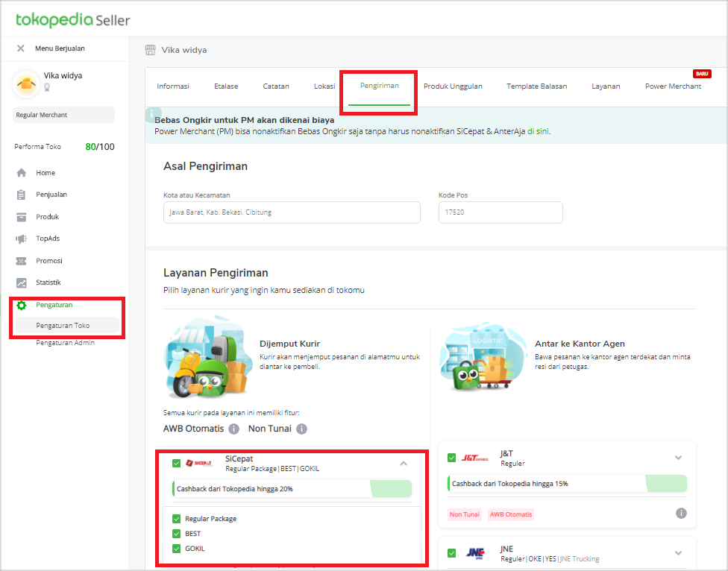Screen dimensions: 728x571
Task: Uncheck the SiCepat courier checkbox
Action: 177,463
